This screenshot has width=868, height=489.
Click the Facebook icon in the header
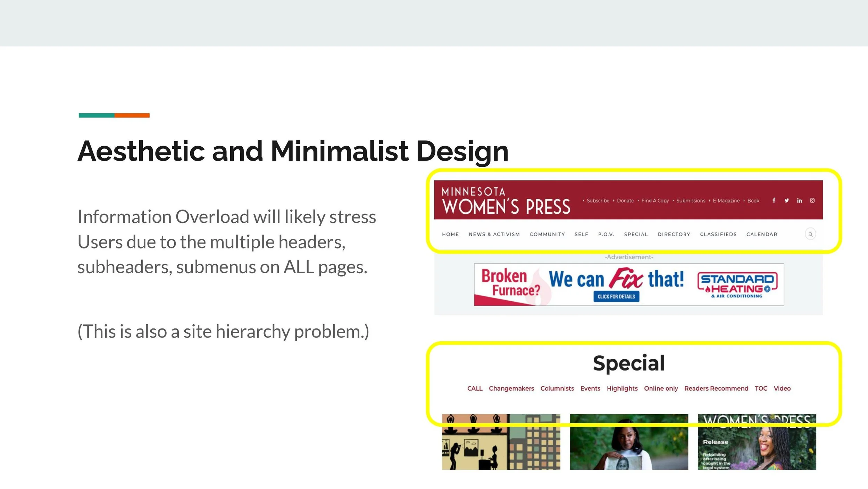(774, 201)
